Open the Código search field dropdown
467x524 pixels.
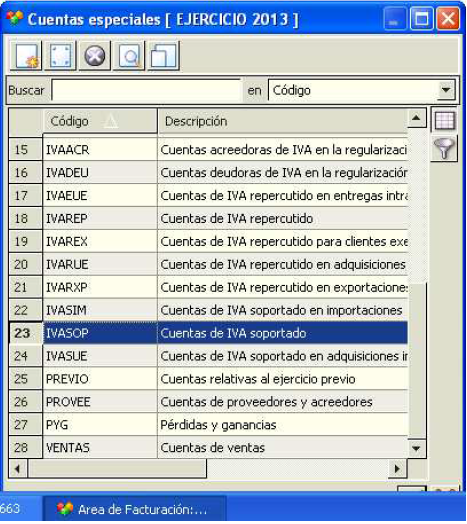click(446, 90)
